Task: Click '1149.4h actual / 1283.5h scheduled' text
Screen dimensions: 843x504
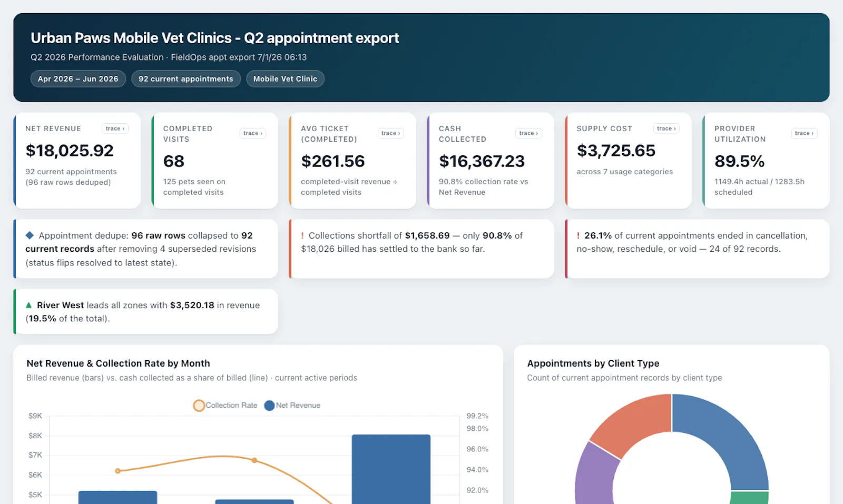Action: (759, 187)
